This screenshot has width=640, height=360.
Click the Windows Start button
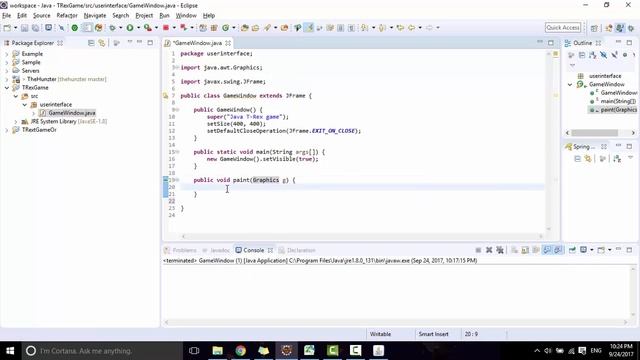10,351
